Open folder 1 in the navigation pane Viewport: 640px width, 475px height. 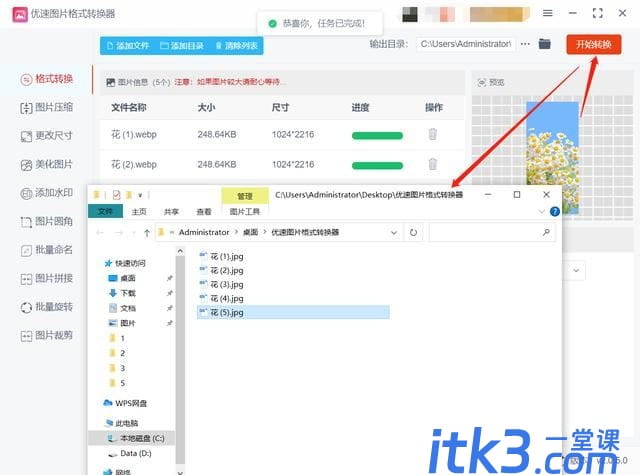point(118,338)
